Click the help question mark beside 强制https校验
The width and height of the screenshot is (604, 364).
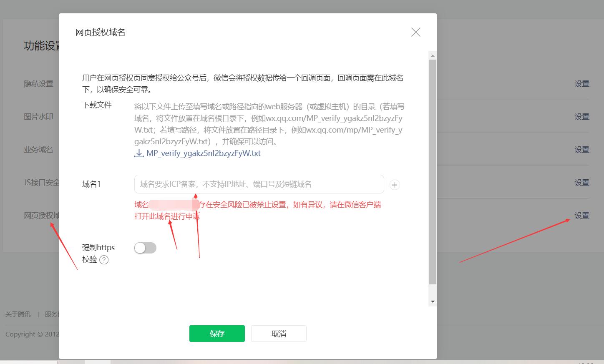[x=104, y=260]
